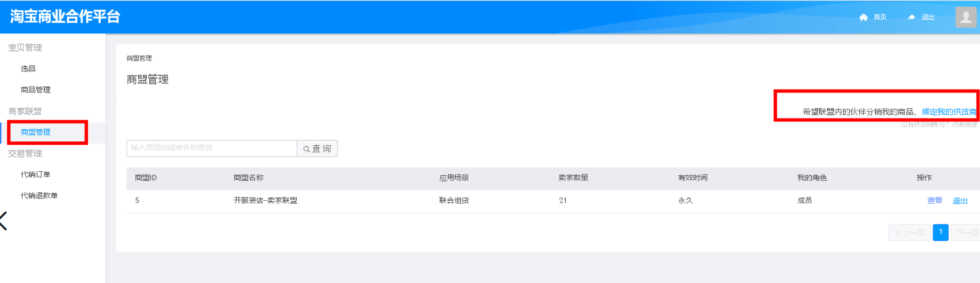Click the 商盟管理 breadcrumb above the title
The height and width of the screenshot is (283, 980).
click(139, 58)
